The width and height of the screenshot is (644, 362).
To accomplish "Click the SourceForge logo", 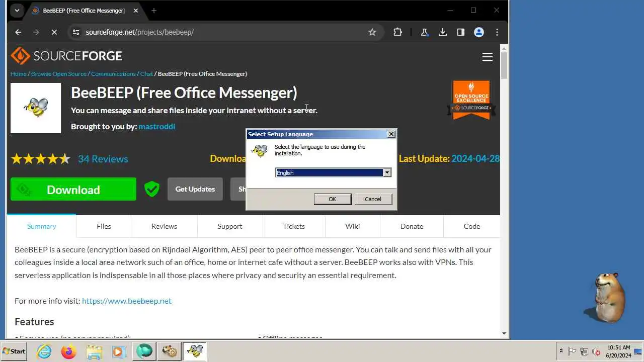I will [x=66, y=56].
